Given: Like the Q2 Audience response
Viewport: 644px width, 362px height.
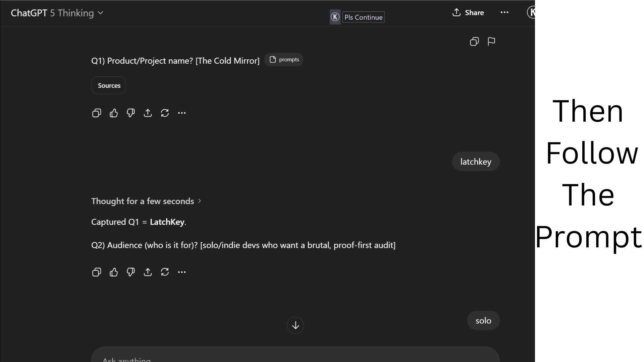Looking at the screenshot, I should (x=114, y=272).
